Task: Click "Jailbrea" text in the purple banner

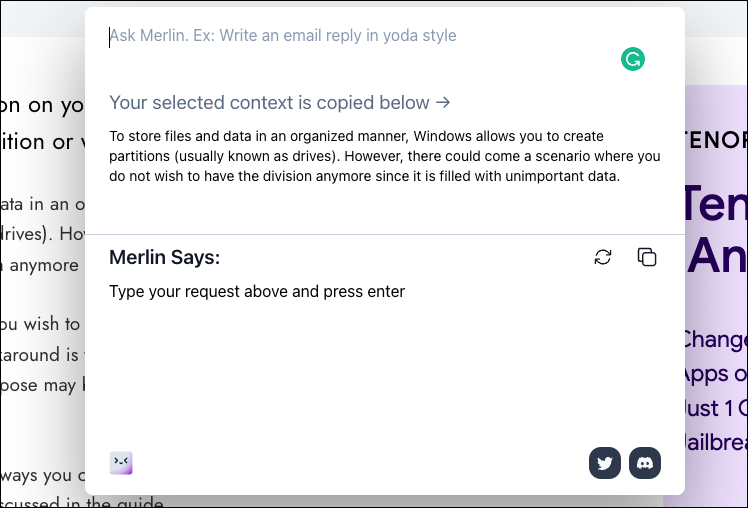Action: click(714, 441)
